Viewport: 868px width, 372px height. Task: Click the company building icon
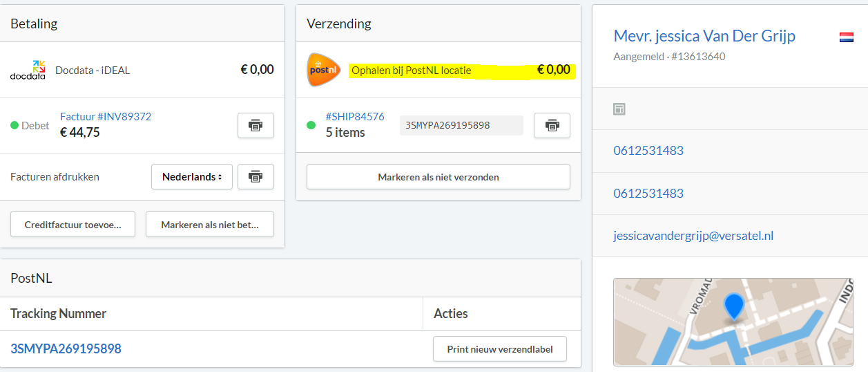coord(619,109)
